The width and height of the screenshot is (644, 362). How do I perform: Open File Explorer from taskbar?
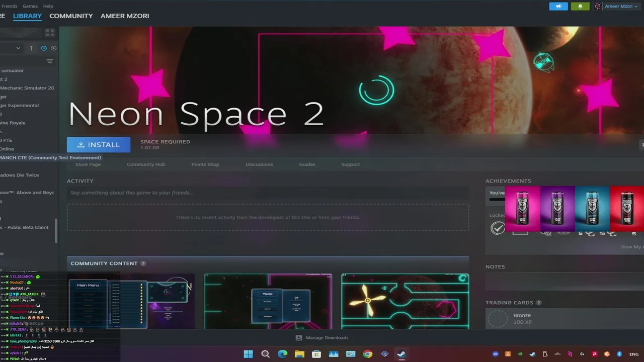coord(299,354)
